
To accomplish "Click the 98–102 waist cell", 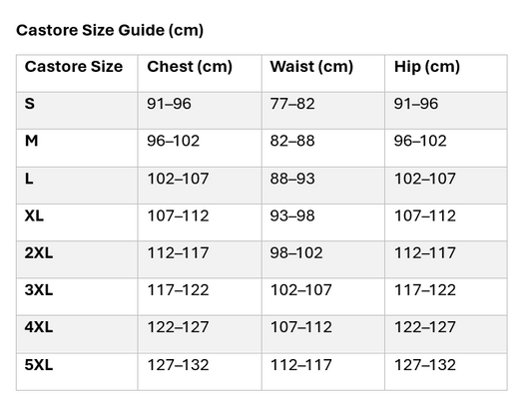I will (x=296, y=253).
